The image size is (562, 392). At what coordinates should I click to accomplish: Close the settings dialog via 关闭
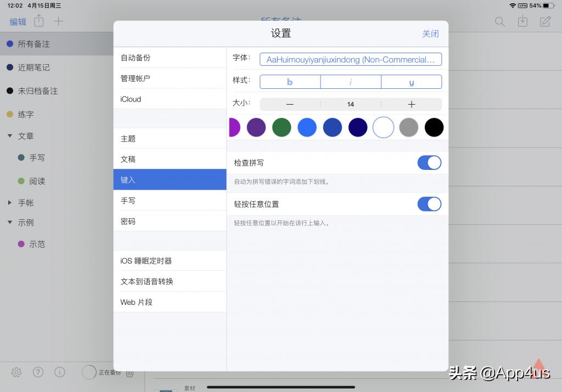[431, 33]
